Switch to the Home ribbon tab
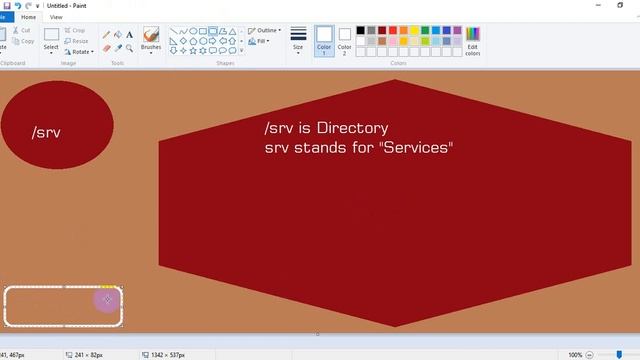The image size is (640, 360). tap(29, 17)
